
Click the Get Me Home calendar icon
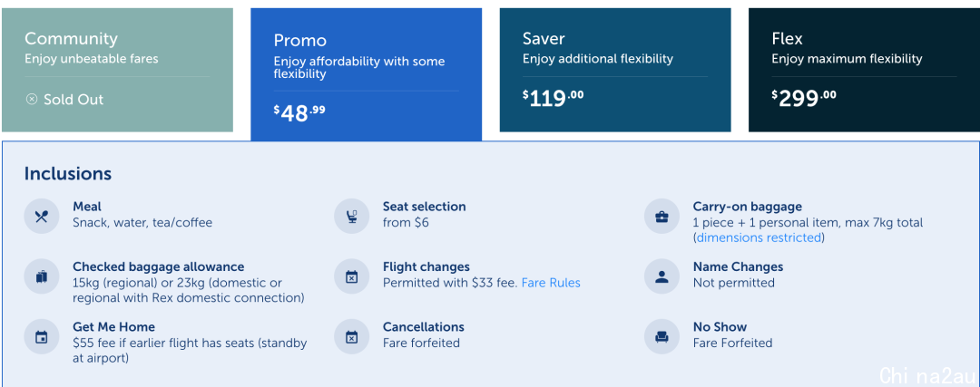pos(41,337)
